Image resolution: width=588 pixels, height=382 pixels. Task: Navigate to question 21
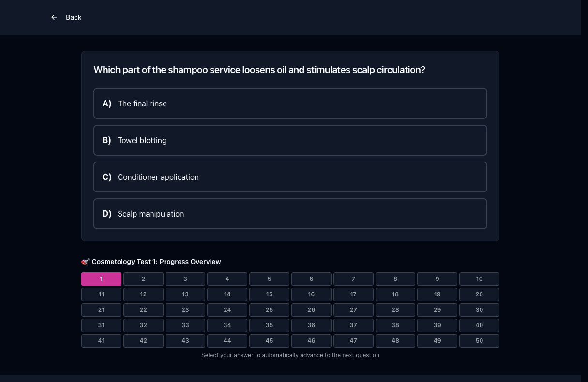click(101, 310)
